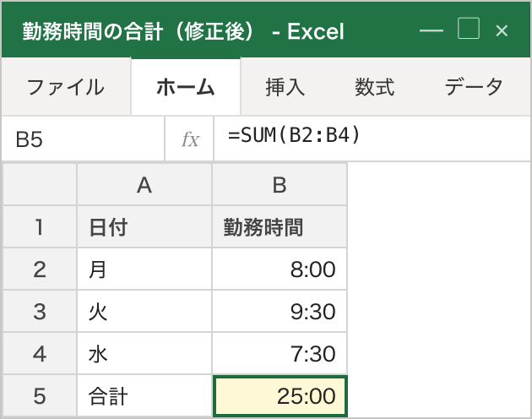Screen dimensions: 532x419
Task: Select the cell with value 9:30
Action: pos(280,311)
